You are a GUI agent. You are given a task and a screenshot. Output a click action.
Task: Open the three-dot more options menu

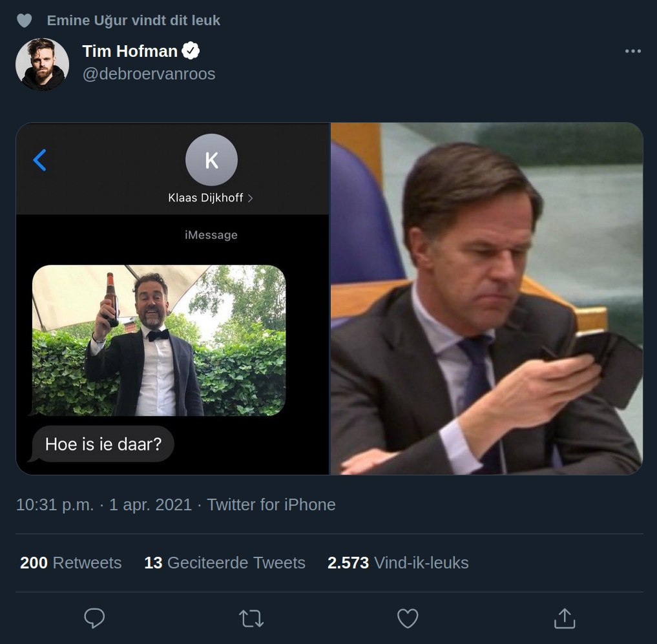(632, 52)
